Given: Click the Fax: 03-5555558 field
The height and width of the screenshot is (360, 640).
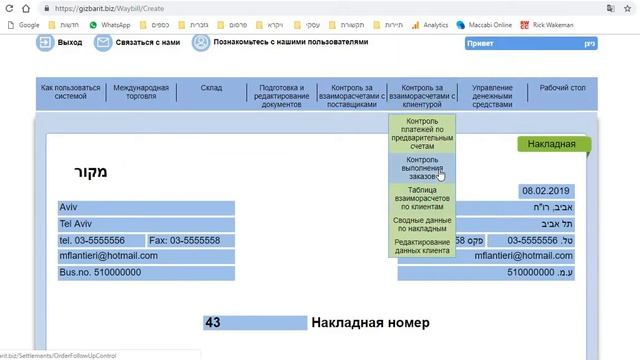Looking at the screenshot, I should point(191,240).
